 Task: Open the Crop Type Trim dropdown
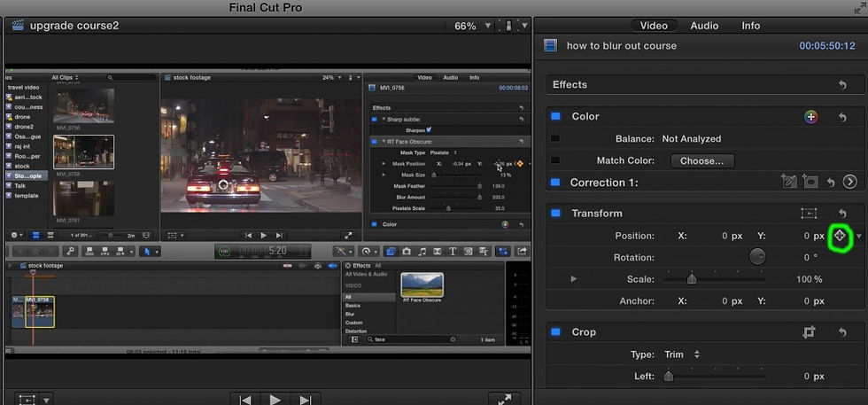(x=681, y=354)
